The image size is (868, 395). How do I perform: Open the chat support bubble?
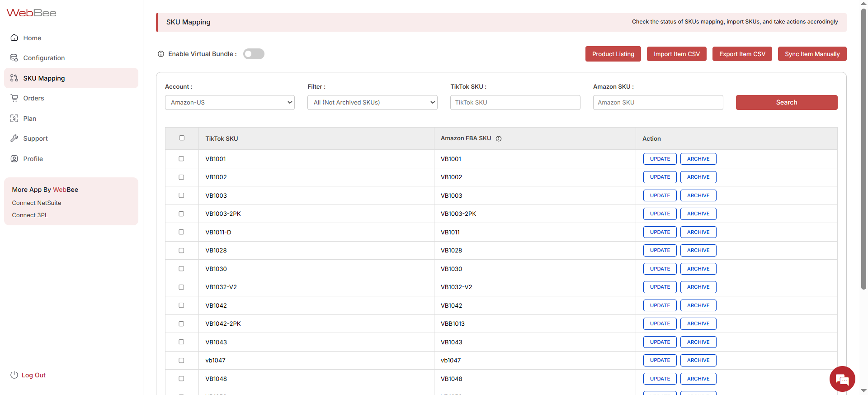(842, 379)
